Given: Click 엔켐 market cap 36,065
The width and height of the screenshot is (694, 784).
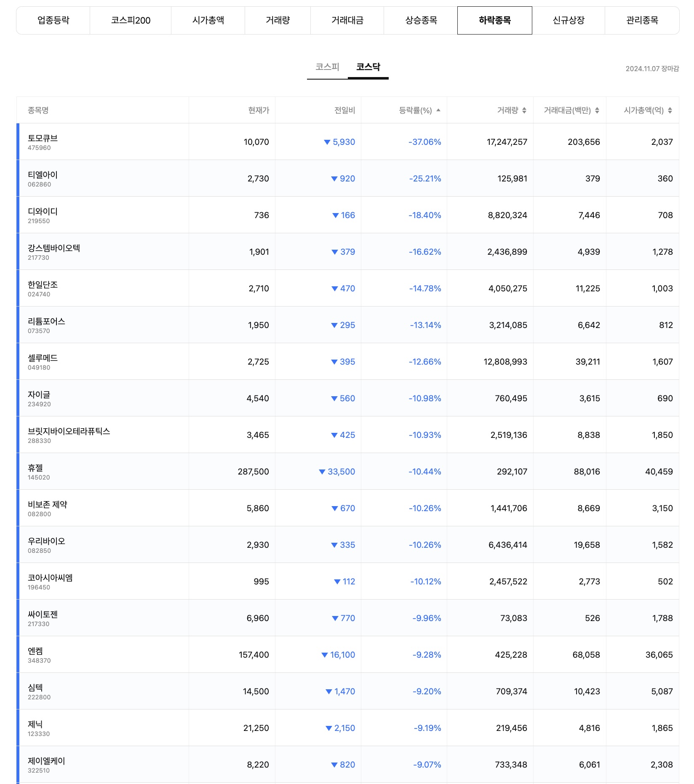Looking at the screenshot, I should [x=659, y=655].
